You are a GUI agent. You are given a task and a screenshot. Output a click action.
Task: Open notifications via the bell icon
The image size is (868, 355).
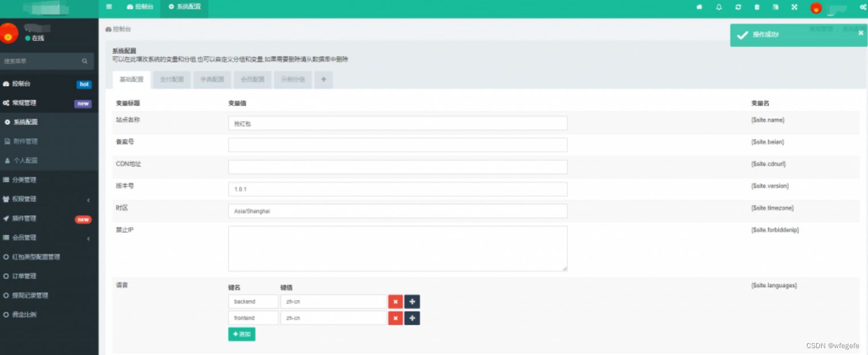pos(719,7)
